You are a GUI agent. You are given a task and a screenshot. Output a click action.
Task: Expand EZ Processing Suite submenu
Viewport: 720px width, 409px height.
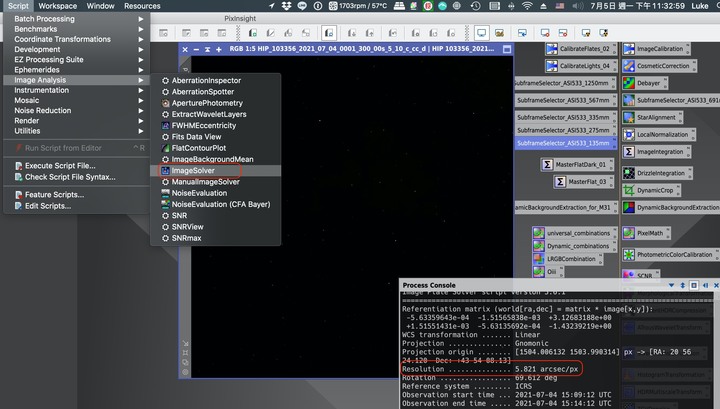pos(76,60)
